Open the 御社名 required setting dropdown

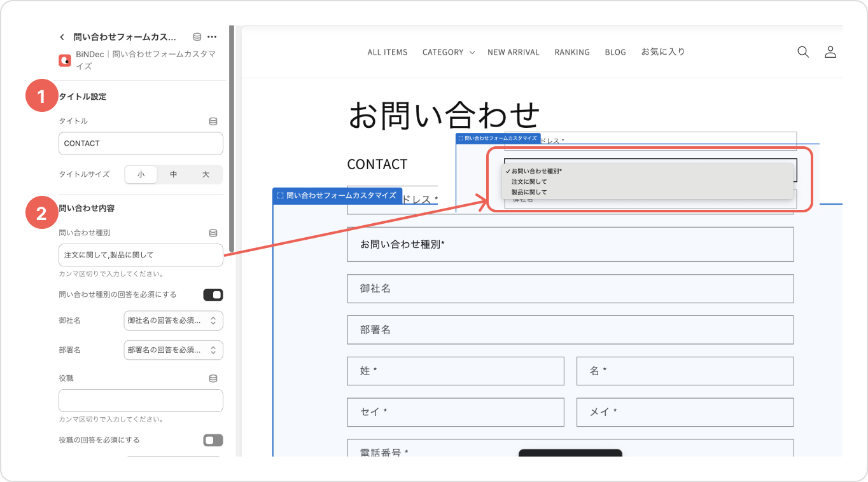(173, 320)
